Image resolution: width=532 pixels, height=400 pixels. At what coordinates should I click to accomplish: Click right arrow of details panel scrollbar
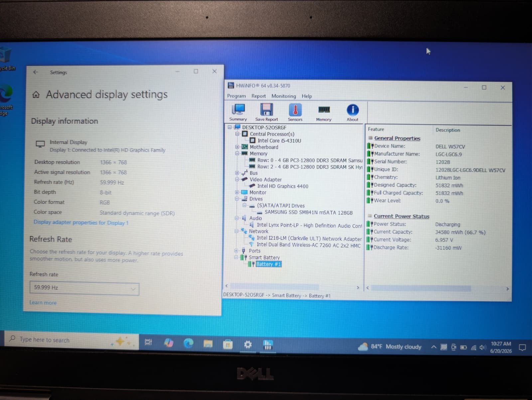click(x=507, y=289)
